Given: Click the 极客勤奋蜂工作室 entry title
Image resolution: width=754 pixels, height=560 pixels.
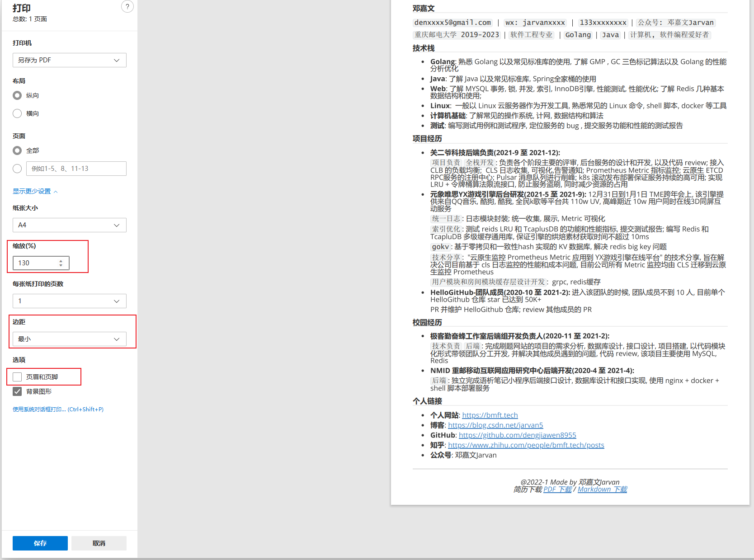Looking at the screenshot, I should [520, 336].
